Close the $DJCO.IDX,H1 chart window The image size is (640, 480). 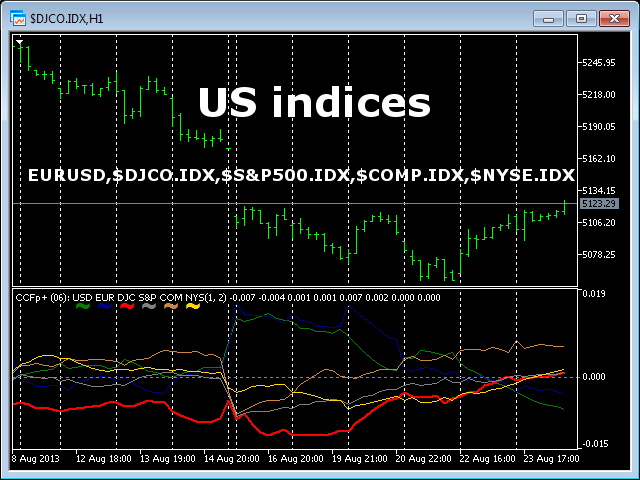pyautogui.click(x=614, y=19)
